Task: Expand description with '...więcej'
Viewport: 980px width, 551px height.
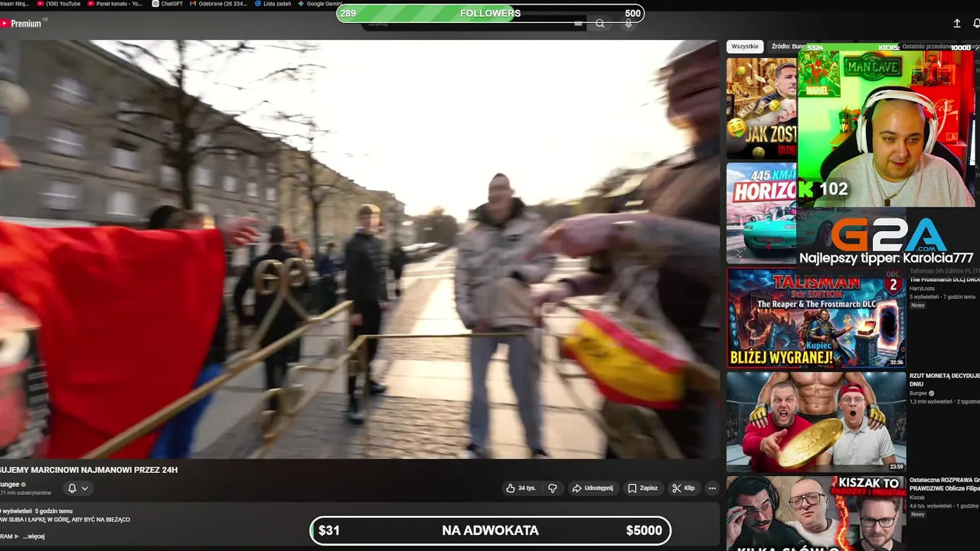Action: 34,536
